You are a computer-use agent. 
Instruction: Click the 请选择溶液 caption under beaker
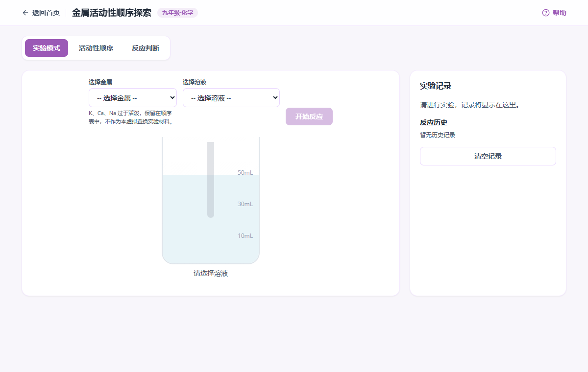(211, 274)
